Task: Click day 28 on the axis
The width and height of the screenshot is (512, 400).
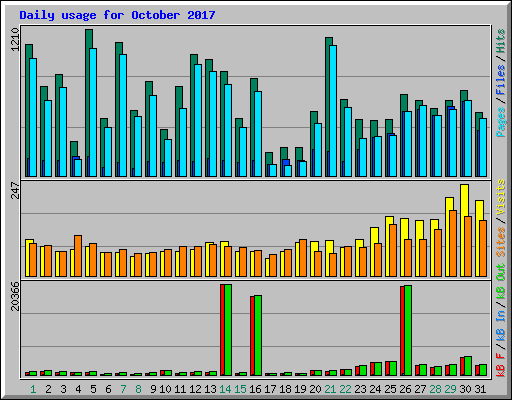Action: click(x=435, y=389)
